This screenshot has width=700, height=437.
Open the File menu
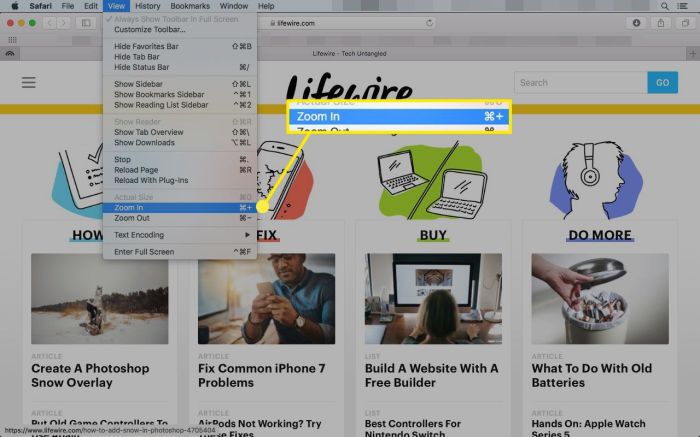[x=68, y=6]
